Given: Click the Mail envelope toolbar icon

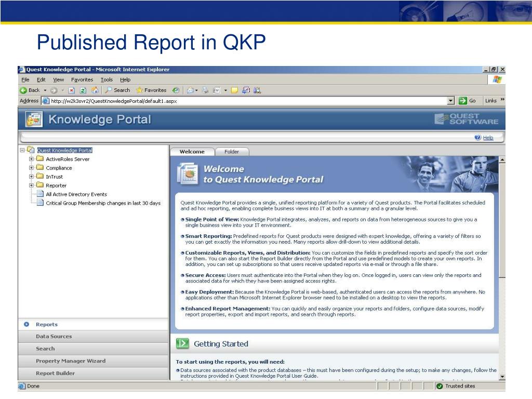Looking at the screenshot, I should (x=190, y=90).
